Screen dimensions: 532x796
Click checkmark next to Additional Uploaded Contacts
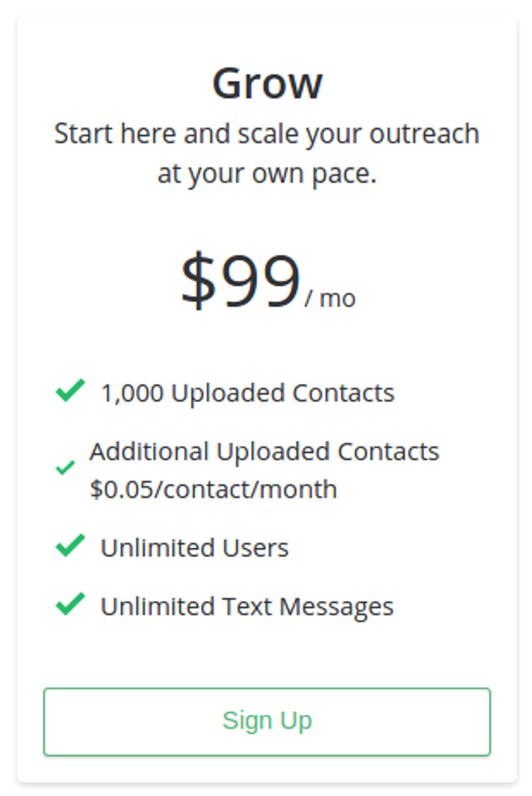coord(65,467)
